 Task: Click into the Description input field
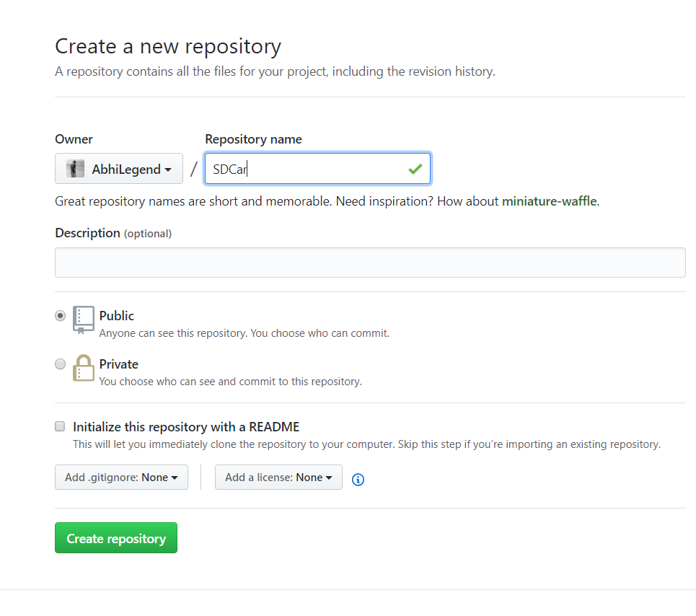370,263
